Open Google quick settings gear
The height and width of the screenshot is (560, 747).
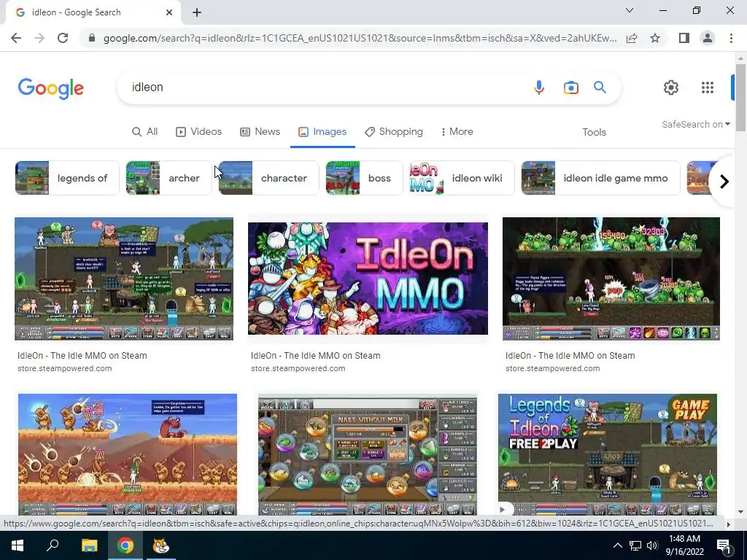pos(671,87)
